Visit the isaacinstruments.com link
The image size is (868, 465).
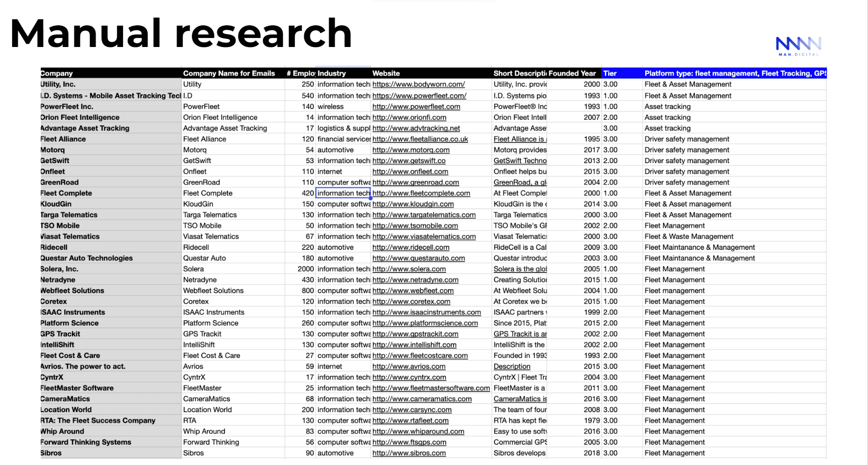point(427,313)
